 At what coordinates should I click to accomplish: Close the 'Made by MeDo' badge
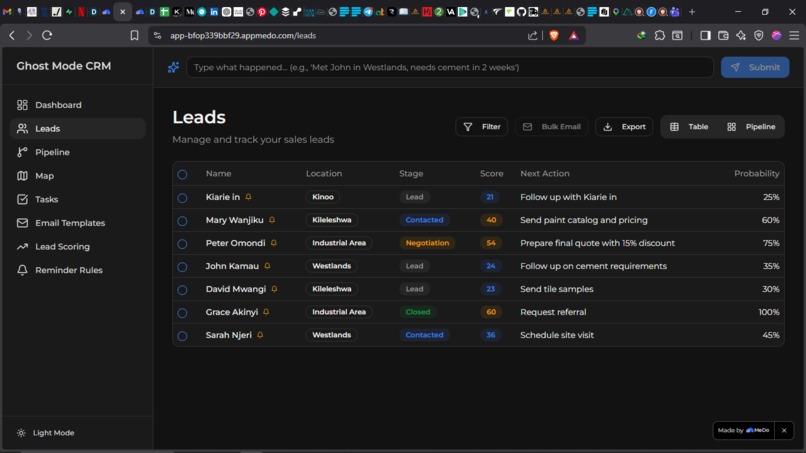784,430
